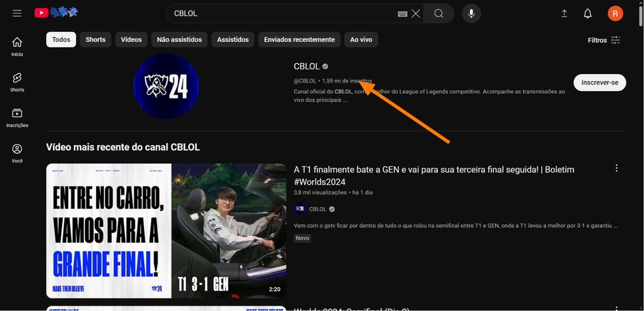644x311 pixels.
Task: Click the @CBLOL handle text
Action: (x=305, y=81)
